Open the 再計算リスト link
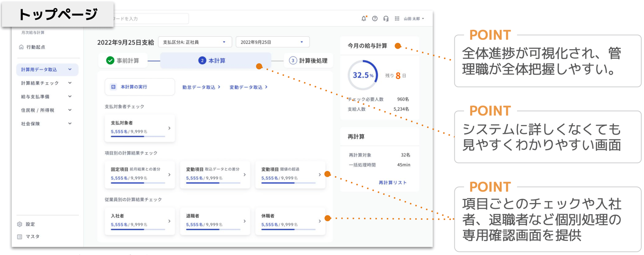The image size is (644, 255). [x=392, y=183]
